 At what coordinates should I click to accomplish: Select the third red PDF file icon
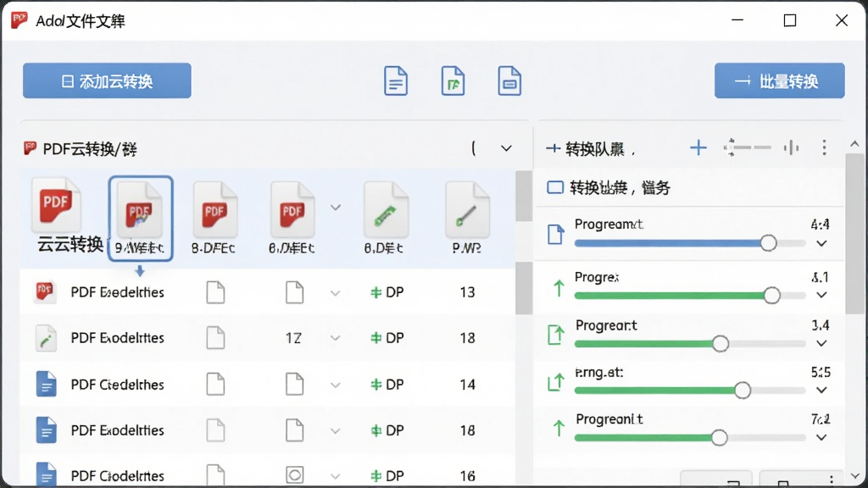(292, 211)
